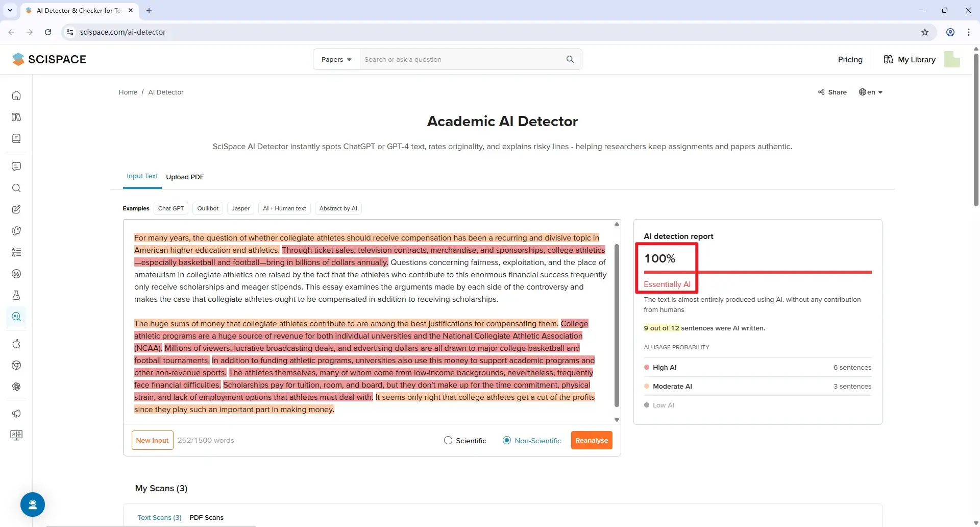Reload the page
The height and width of the screenshot is (527, 980).
pos(48,32)
